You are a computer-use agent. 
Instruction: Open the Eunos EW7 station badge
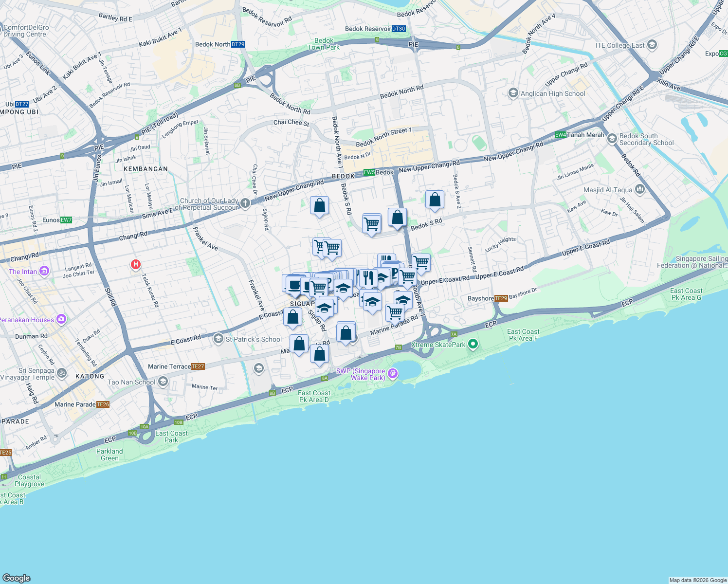66,220
